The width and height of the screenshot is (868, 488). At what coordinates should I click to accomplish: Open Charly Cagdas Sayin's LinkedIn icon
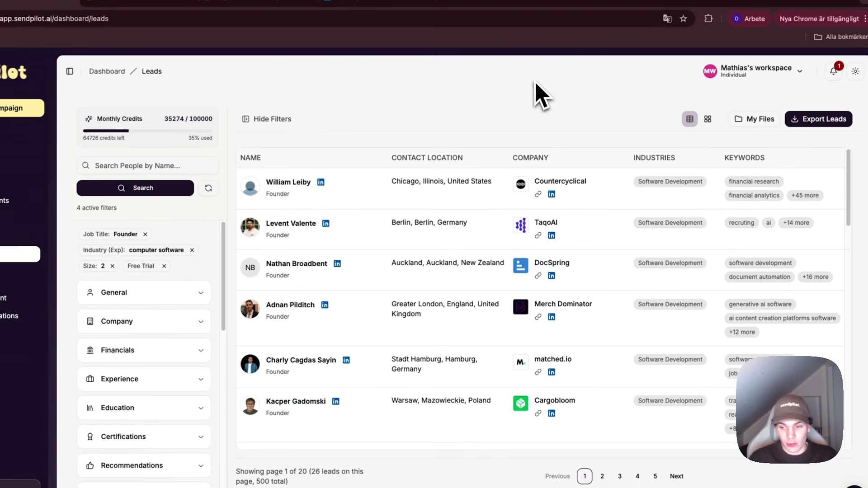346,360
